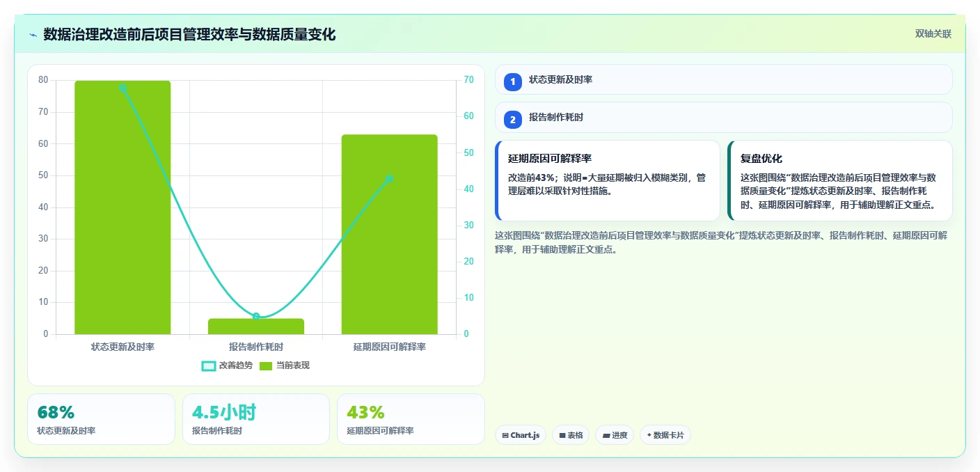Click the chart title 数据治理改造前后项目管理效率与数据质量变化
Viewport: 980px width, 472px height.
tap(189, 34)
